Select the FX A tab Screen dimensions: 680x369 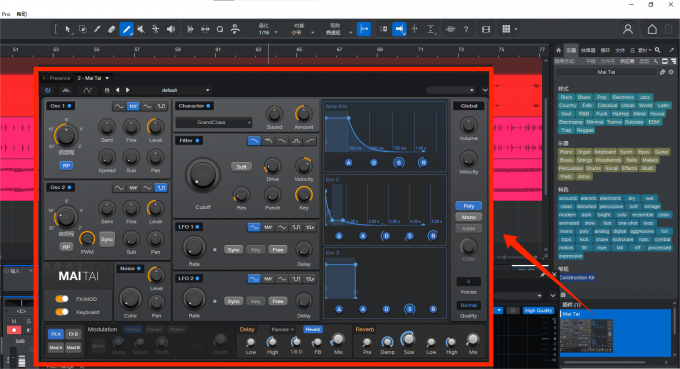click(x=56, y=334)
